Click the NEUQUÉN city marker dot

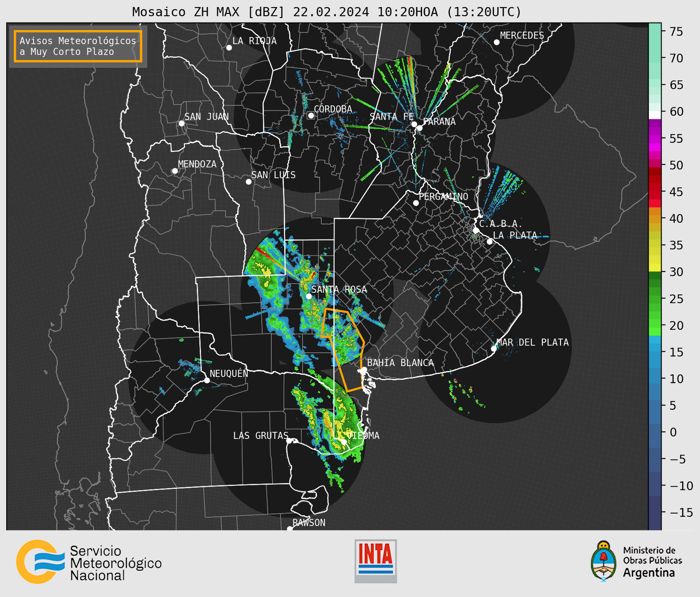coord(207,380)
